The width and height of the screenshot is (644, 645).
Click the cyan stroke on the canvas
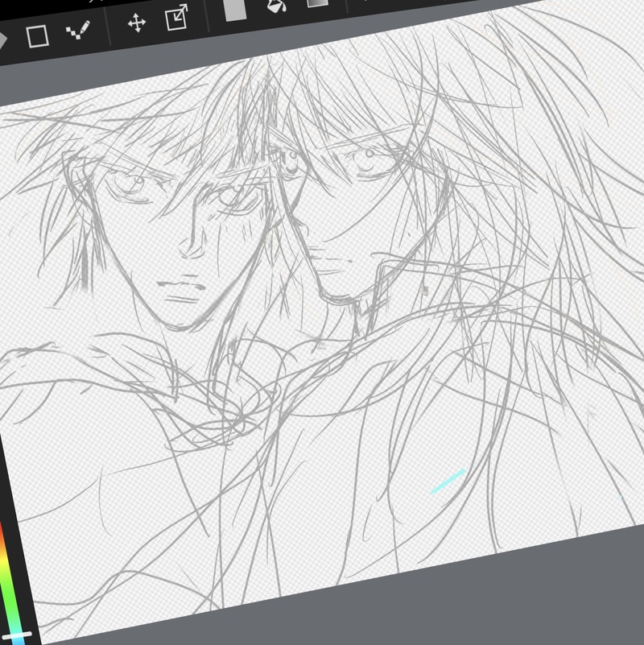coord(448,481)
